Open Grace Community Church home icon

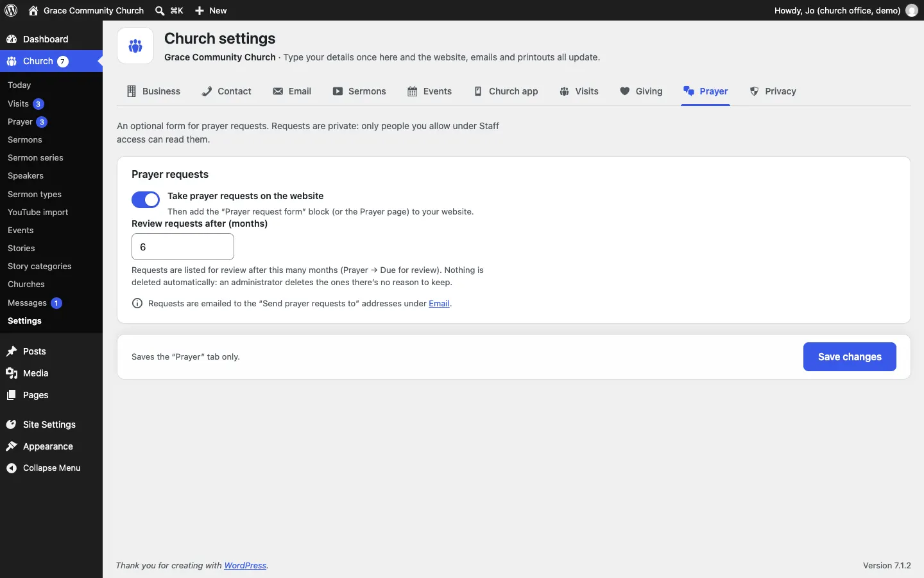coord(33,10)
